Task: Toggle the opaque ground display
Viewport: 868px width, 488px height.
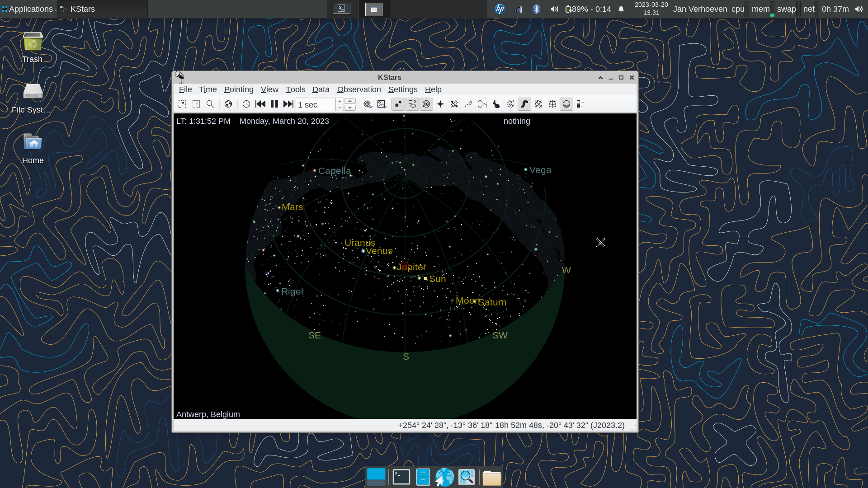Action: pos(566,104)
